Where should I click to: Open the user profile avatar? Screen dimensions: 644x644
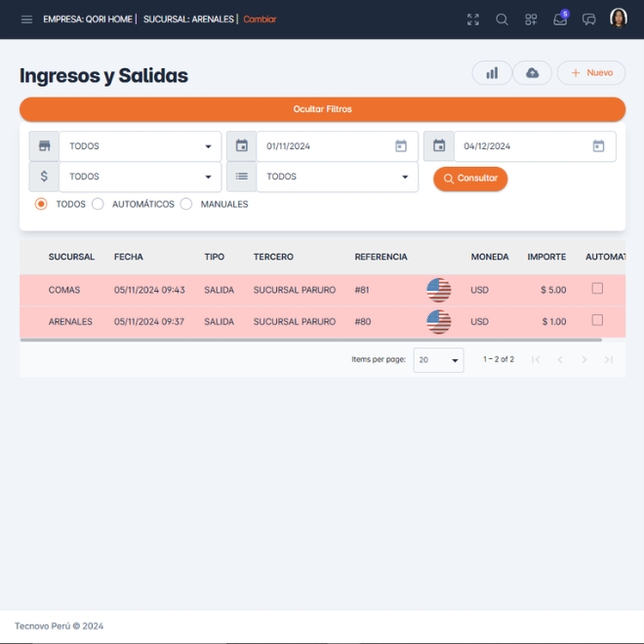pos(619,19)
